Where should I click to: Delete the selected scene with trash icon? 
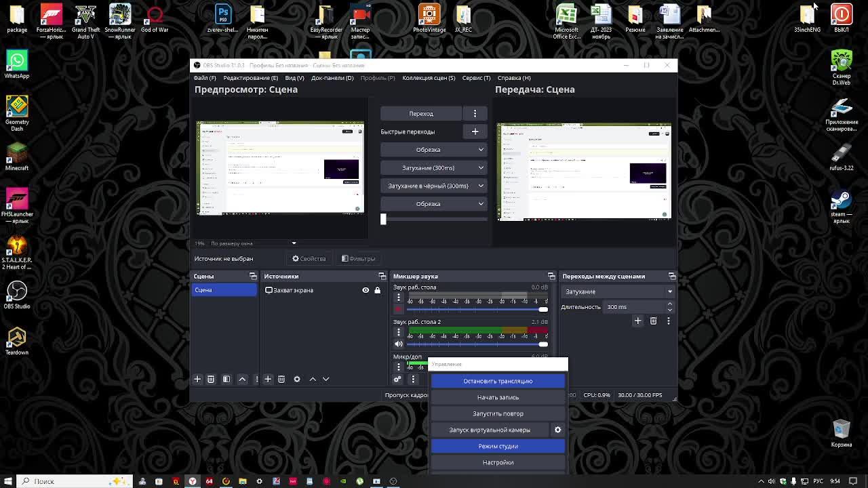[x=211, y=379]
